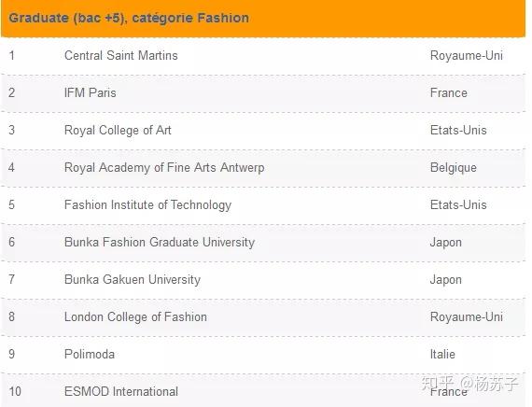Select Royal Academy of Fine Arts Antwerp
The height and width of the screenshot is (407, 532).
click(164, 168)
